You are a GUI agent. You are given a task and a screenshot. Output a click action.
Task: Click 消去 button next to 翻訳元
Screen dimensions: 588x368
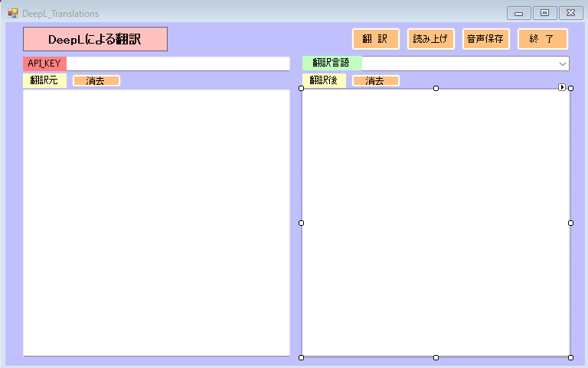(96, 81)
